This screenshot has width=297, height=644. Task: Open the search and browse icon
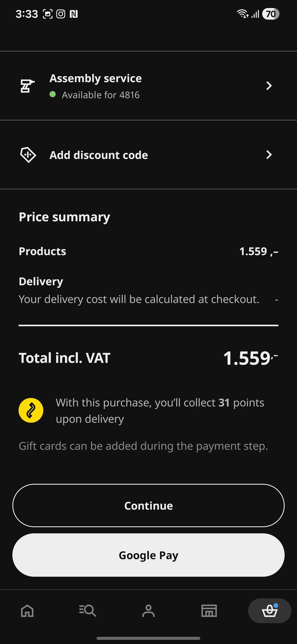click(x=88, y=611)
